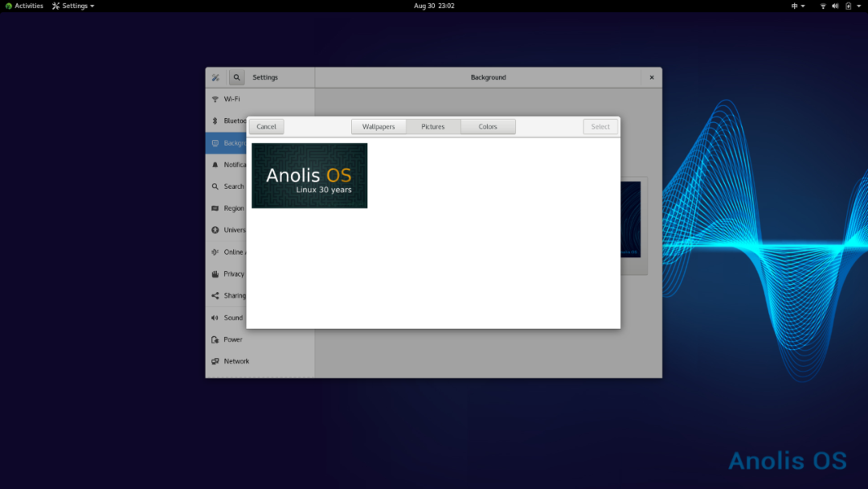Click the Search magnifier icon in sidebar list
Image resolution: width=868 pixels, height=489 pixels.
215,187
